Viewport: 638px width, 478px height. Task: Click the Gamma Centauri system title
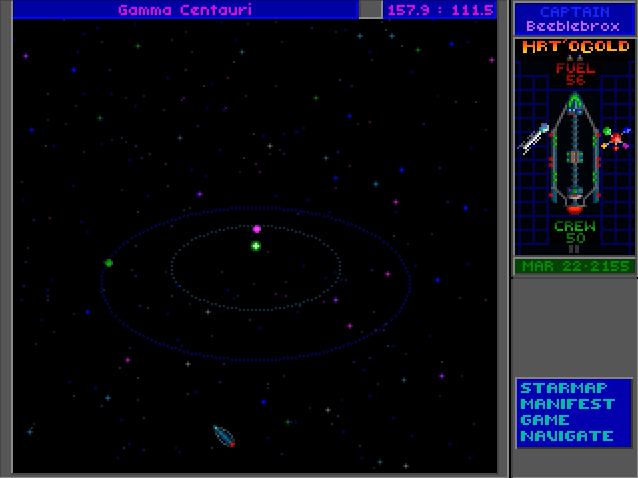[185, 10]
